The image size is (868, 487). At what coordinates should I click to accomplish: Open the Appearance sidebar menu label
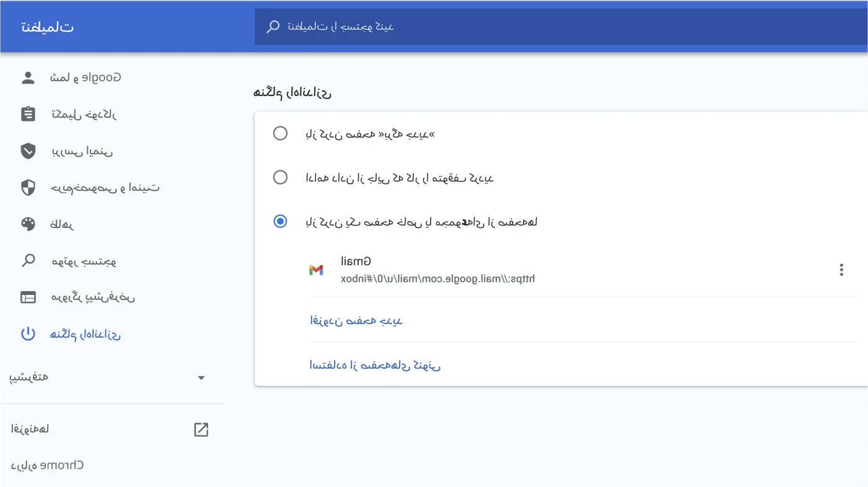62,224
